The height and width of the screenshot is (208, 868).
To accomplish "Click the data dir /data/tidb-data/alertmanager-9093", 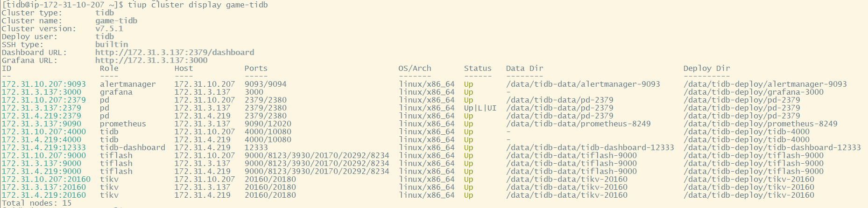I will [583, 84].
